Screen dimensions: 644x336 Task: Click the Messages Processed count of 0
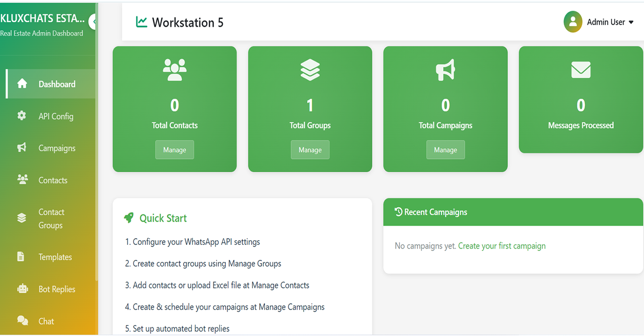pos(581,105)
